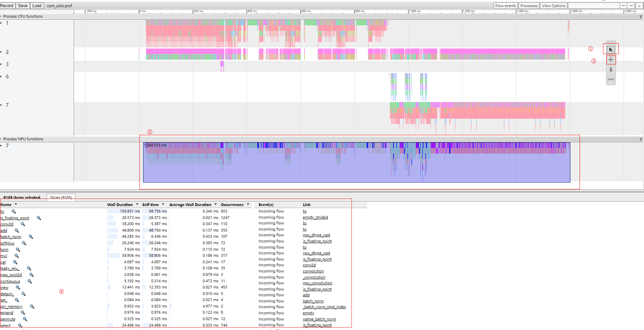Screen dimensions: 644x330
Task: Click magnifier icon in the add row
Action: point(17,231)
